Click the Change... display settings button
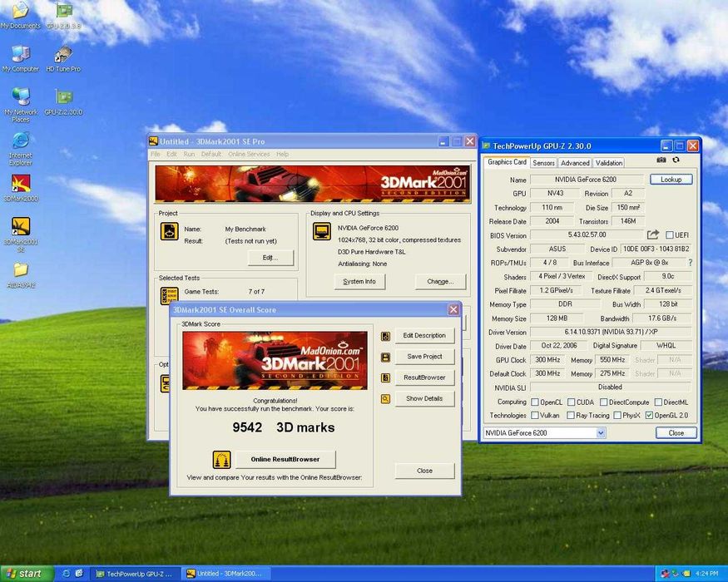 (x=440, y=281)
